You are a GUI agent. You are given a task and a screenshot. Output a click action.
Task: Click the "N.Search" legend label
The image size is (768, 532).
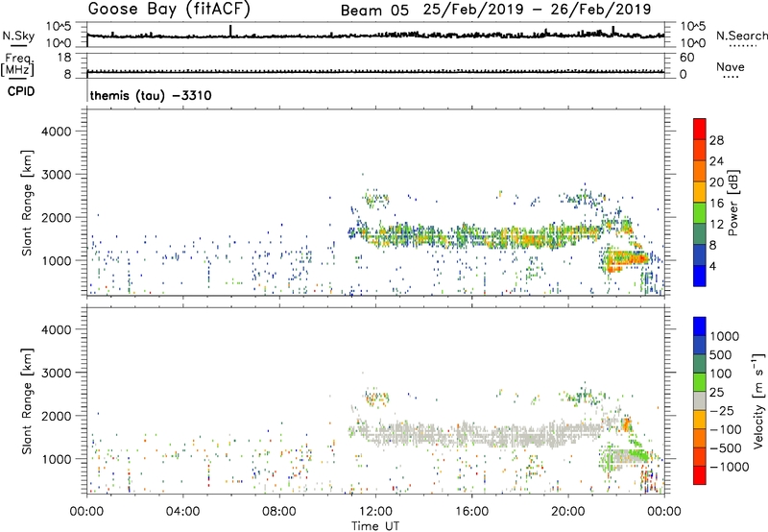pos(741,36)
